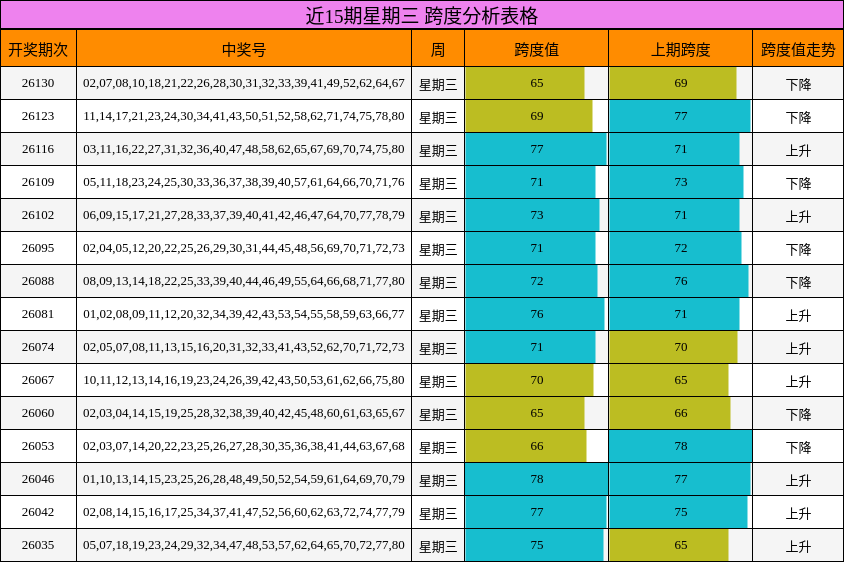Click 星期三 weekday cell in row 26046

point(438,481)
